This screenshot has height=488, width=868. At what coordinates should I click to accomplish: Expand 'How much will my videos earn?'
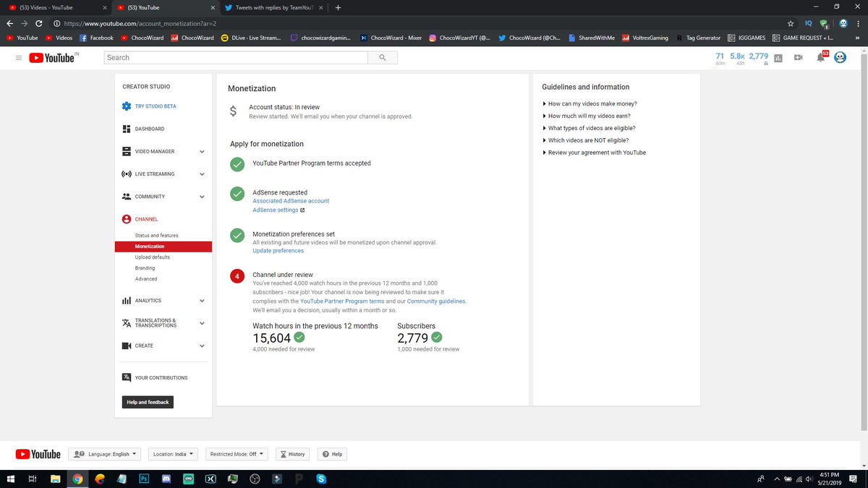tap(587, 116)
